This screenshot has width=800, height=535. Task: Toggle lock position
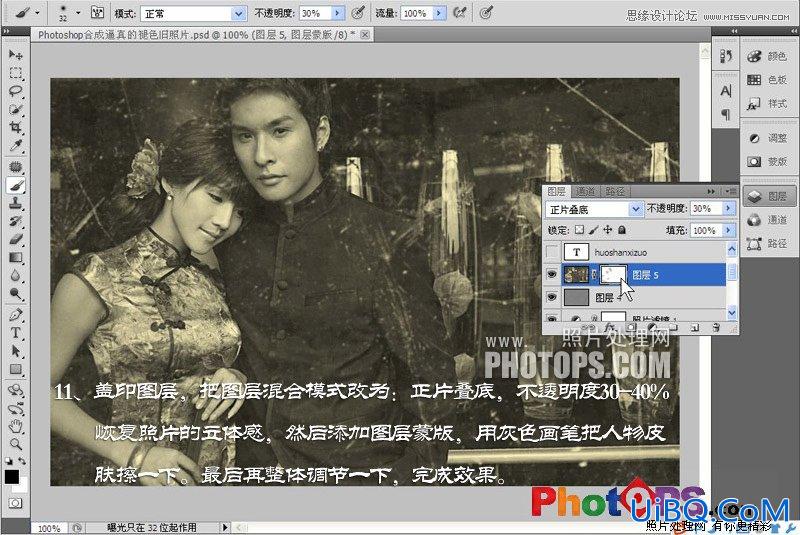[x=608, y=230]
